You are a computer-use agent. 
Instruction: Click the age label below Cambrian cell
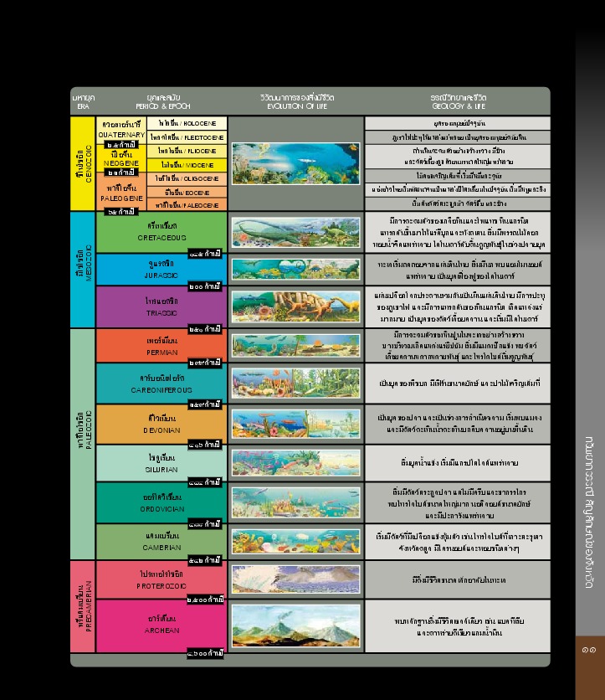(205, 560)
